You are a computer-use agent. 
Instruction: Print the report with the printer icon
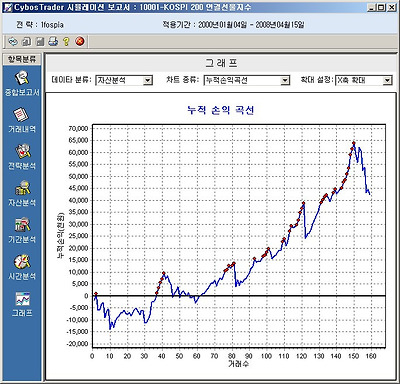[53, 41]
